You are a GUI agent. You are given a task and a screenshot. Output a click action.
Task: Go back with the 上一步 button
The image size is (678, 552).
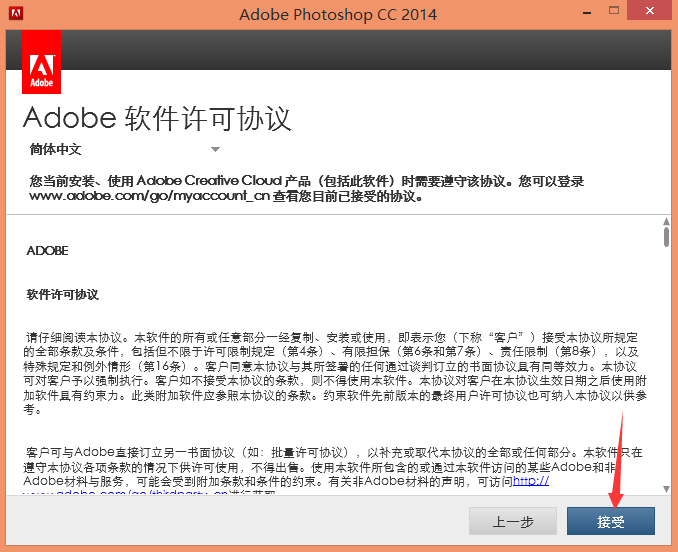[513, 521]
